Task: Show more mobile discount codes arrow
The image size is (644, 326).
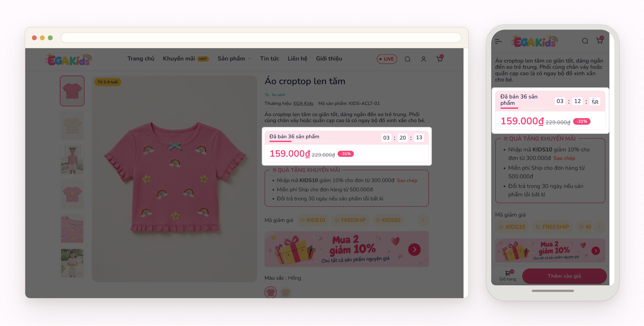Action: 599,227
